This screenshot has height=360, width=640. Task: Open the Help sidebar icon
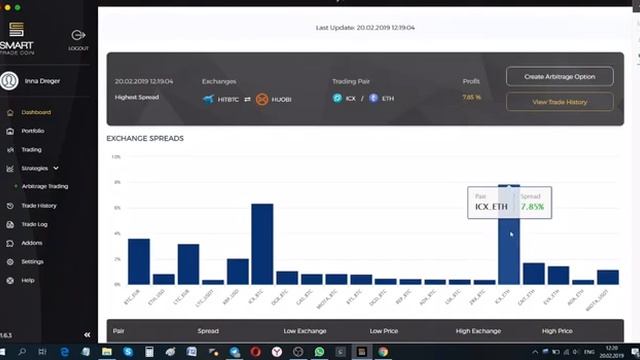pos(10,281)
